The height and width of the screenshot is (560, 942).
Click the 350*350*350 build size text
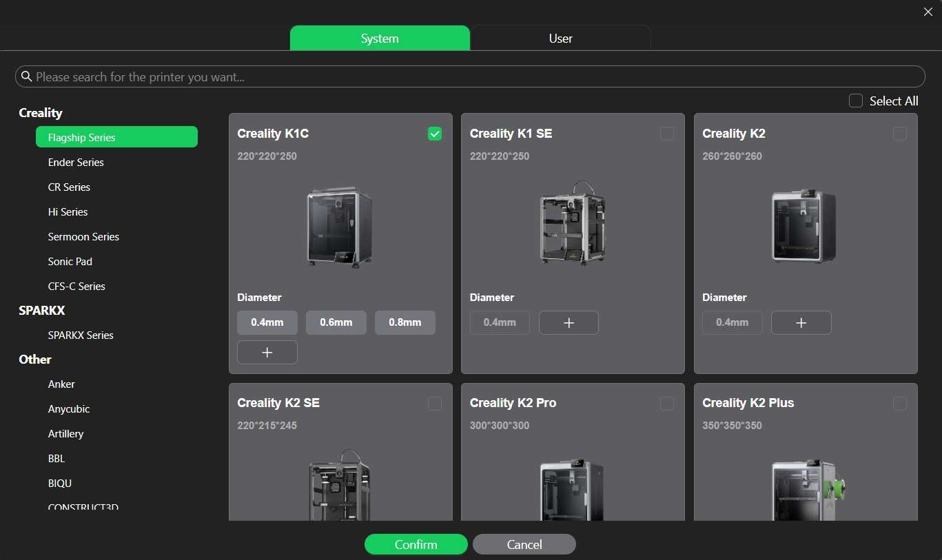733,426
